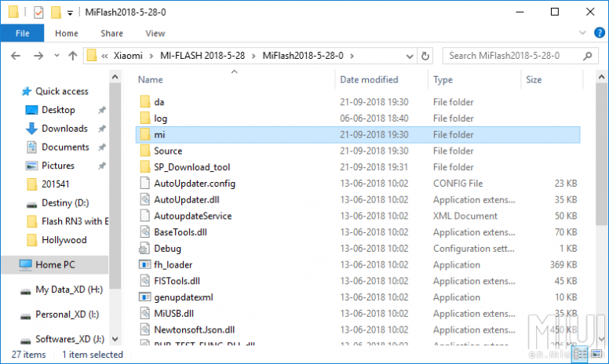The height and width of the screenshot is (364, 609).
Task: Open the File menu
Action: pos(22,34)
